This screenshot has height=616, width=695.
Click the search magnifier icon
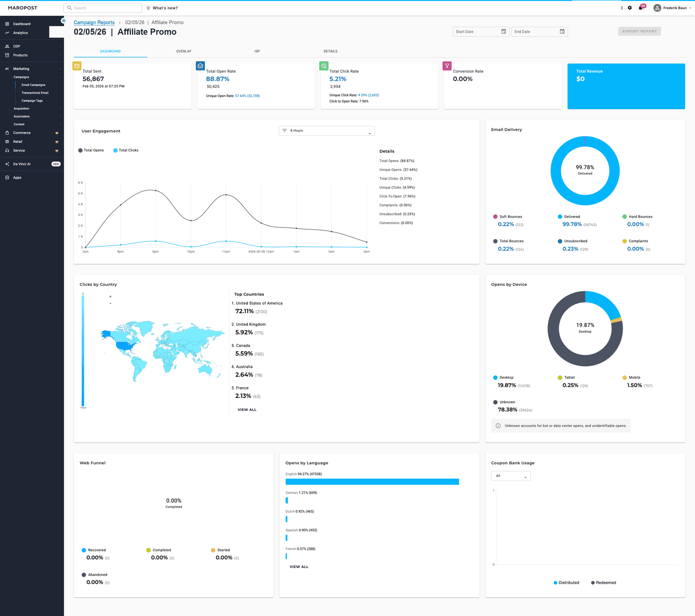point(69,8)
